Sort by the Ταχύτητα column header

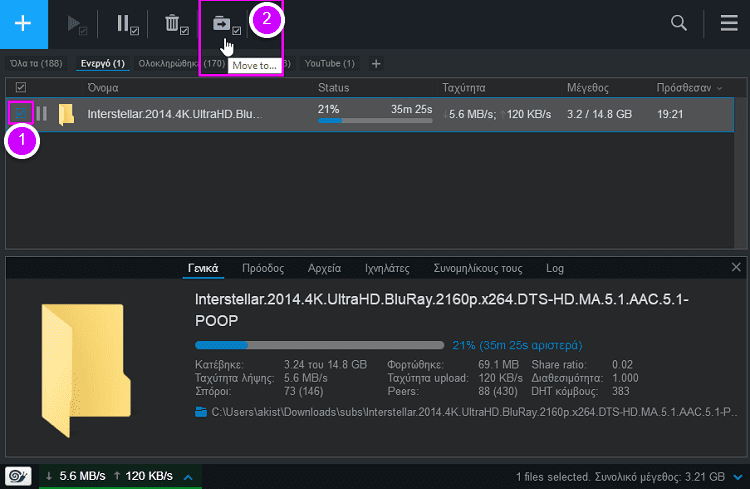463,88
